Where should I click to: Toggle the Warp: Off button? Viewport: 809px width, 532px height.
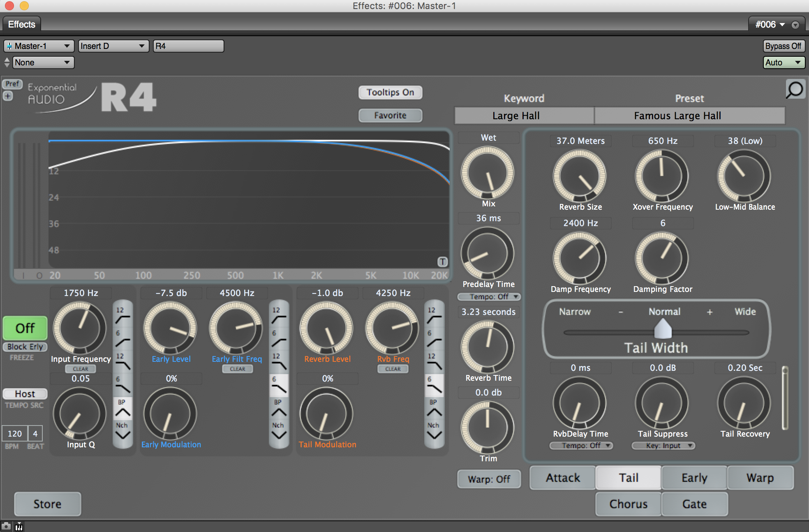[x=489, y=479]
